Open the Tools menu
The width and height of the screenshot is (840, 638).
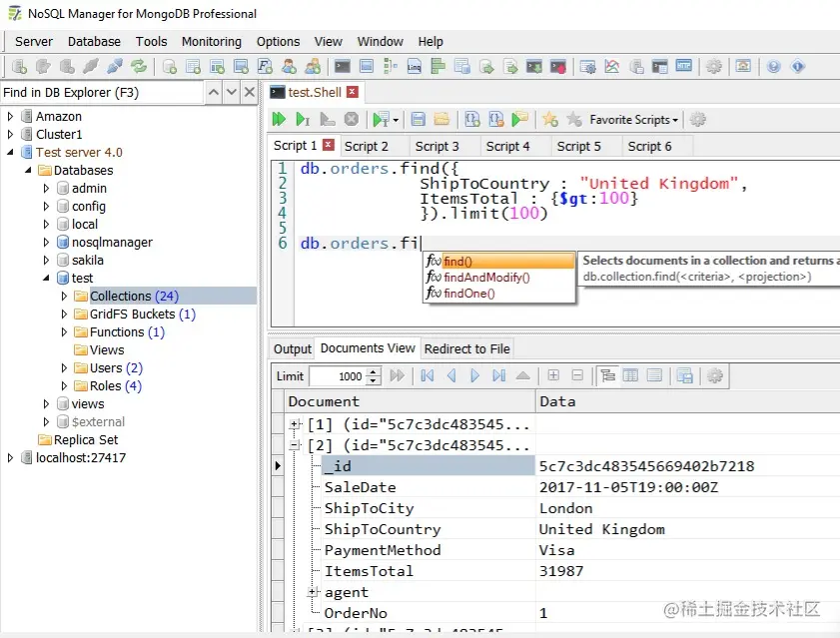151,41
